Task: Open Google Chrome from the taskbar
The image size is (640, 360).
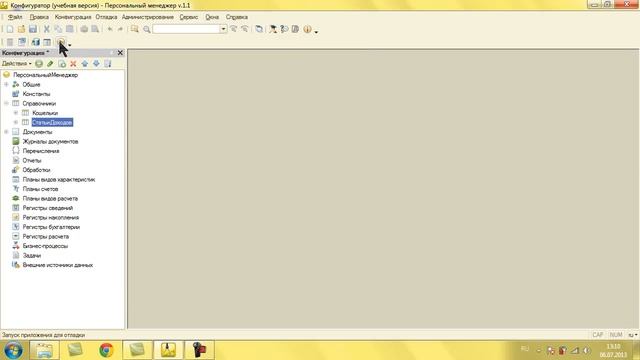Action: tap(106, 351)
